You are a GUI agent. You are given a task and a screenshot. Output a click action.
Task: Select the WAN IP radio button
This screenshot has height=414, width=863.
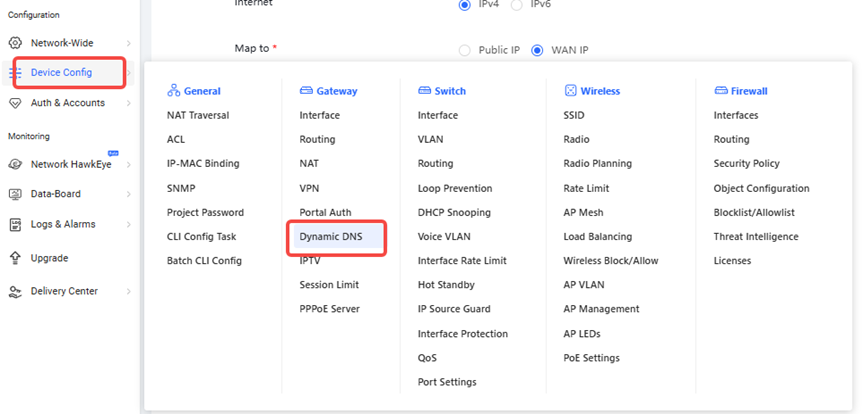[x=537, y=50]
